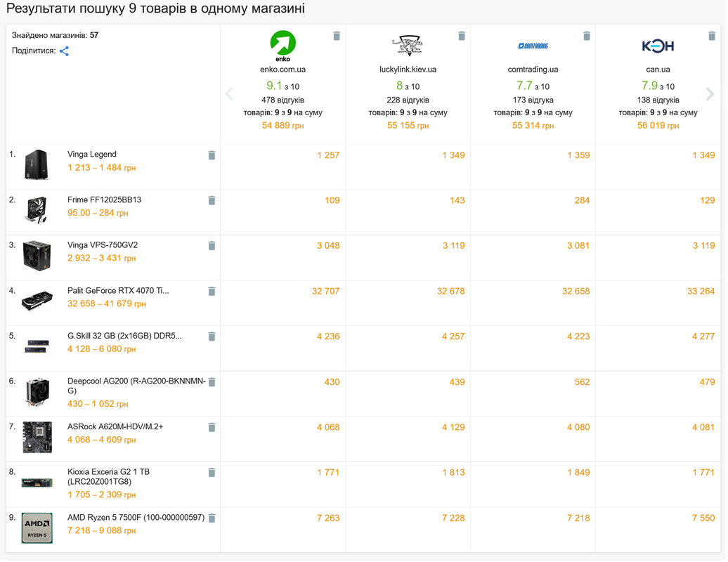Open Vinga VPS-750GV2 product link

103,245
